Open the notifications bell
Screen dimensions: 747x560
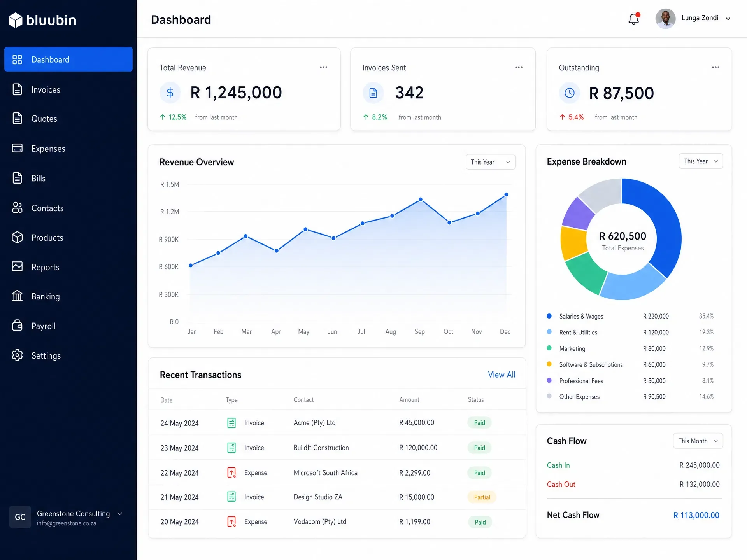click(x=634, y=19)
